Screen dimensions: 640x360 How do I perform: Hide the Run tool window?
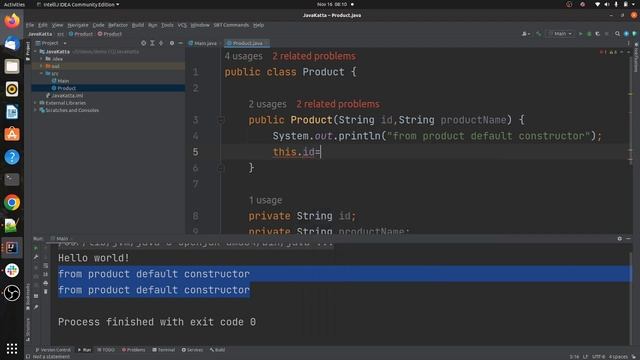[629, 239]
